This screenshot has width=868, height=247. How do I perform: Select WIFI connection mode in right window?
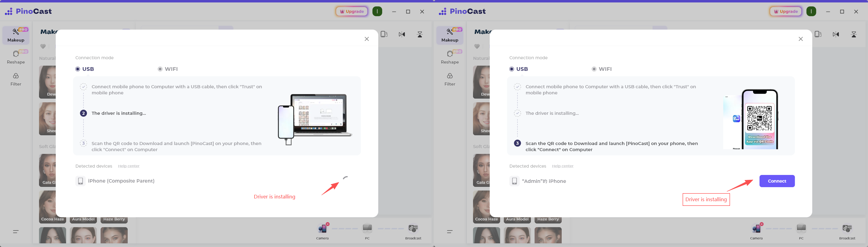[x=602, y=69]
